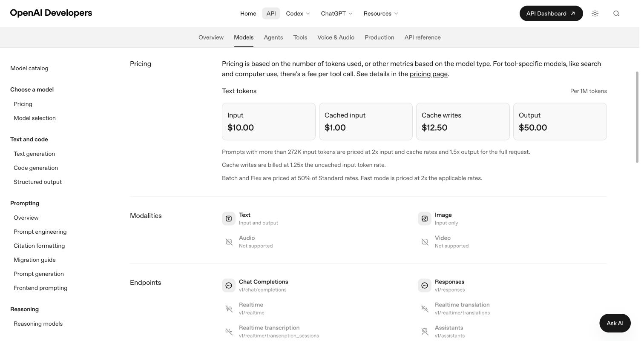Open the Prompting Overview sidebar link

(26, 218)
